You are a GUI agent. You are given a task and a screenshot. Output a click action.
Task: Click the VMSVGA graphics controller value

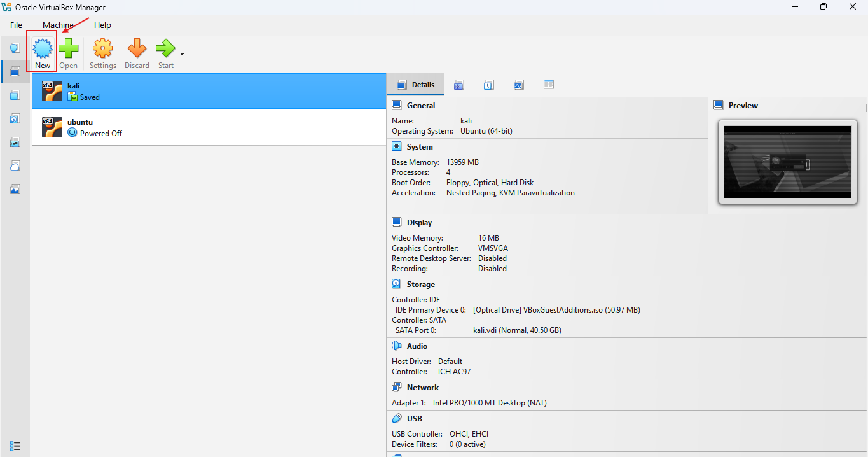[x=493, y=248]
